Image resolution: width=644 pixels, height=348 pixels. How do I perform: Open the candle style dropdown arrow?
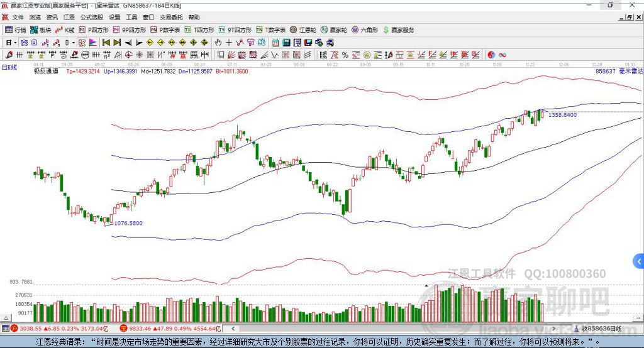(x=74, y=43)
